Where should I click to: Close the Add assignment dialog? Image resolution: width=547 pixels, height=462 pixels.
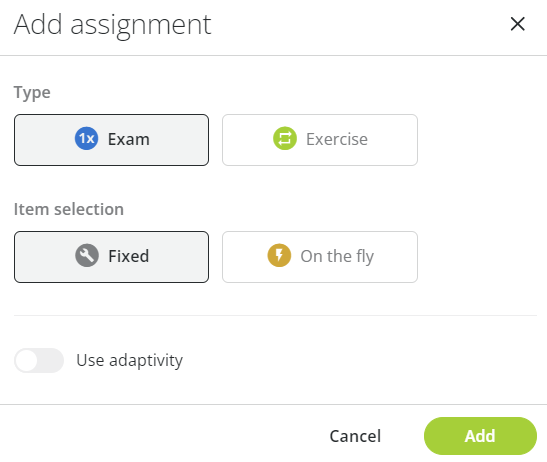click(517, 24)
